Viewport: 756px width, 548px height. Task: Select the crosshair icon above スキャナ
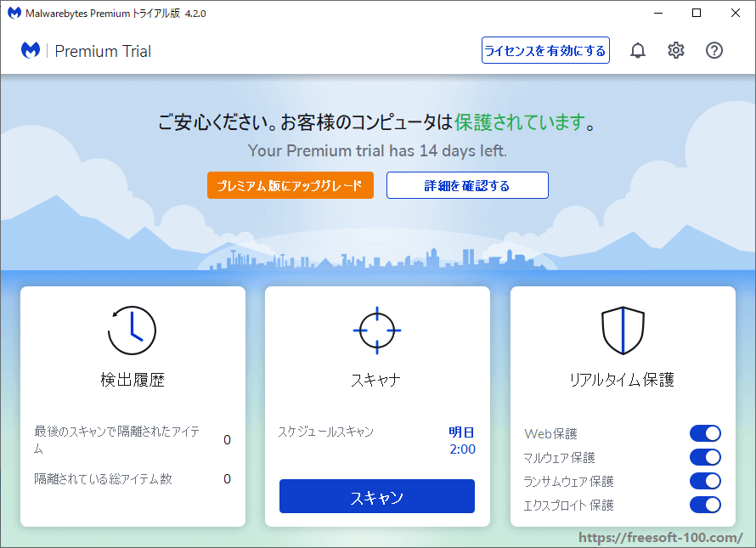click(x=377, y=330)
